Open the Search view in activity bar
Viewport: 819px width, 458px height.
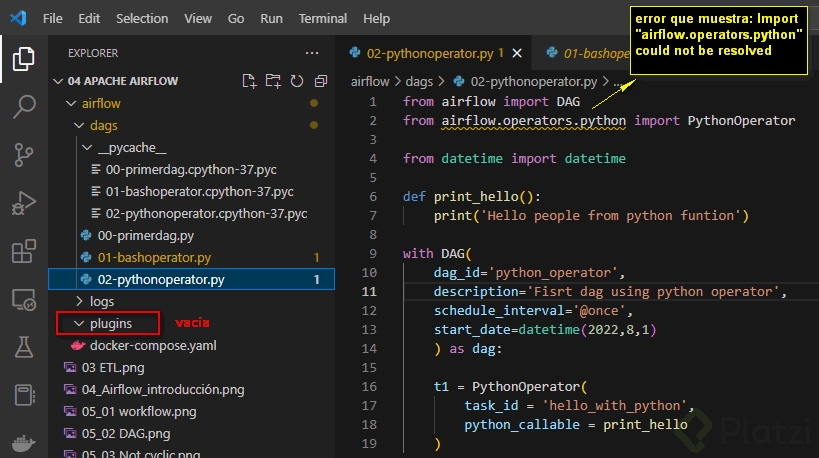(x=22, y=107)
